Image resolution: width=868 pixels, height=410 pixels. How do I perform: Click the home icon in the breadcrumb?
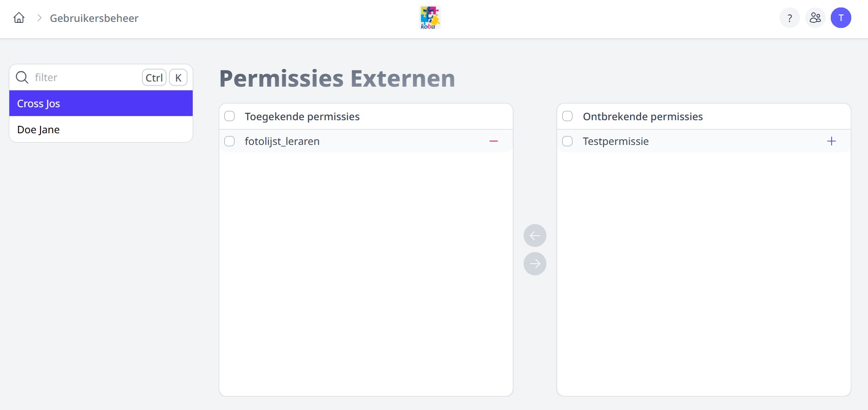click(x=19, y=17)
